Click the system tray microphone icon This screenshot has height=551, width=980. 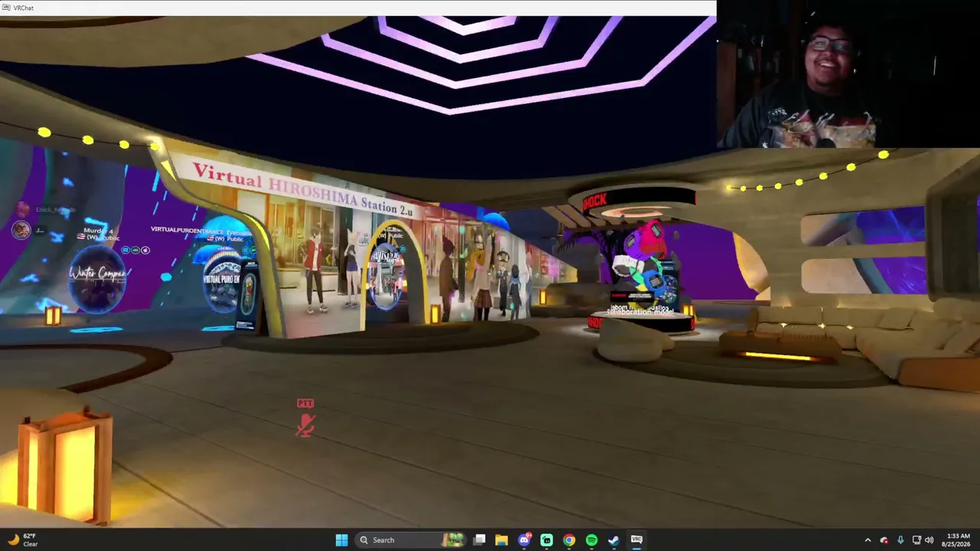(900, 540)
